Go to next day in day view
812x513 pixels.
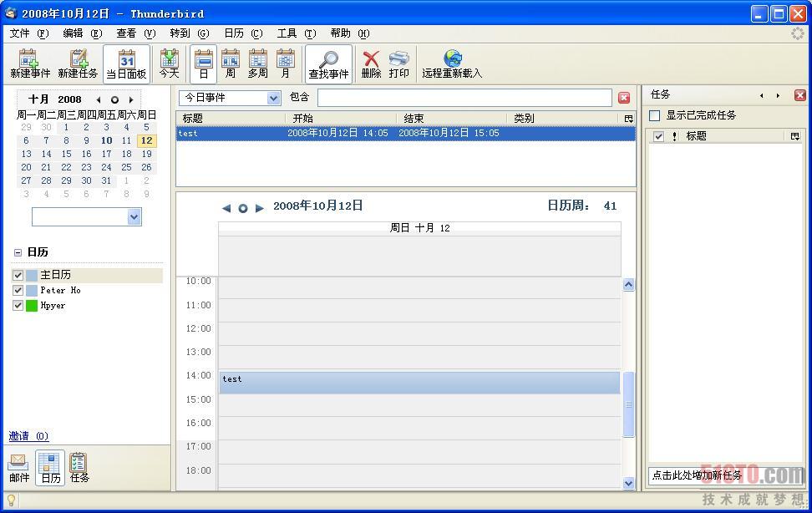coord(260,208)
